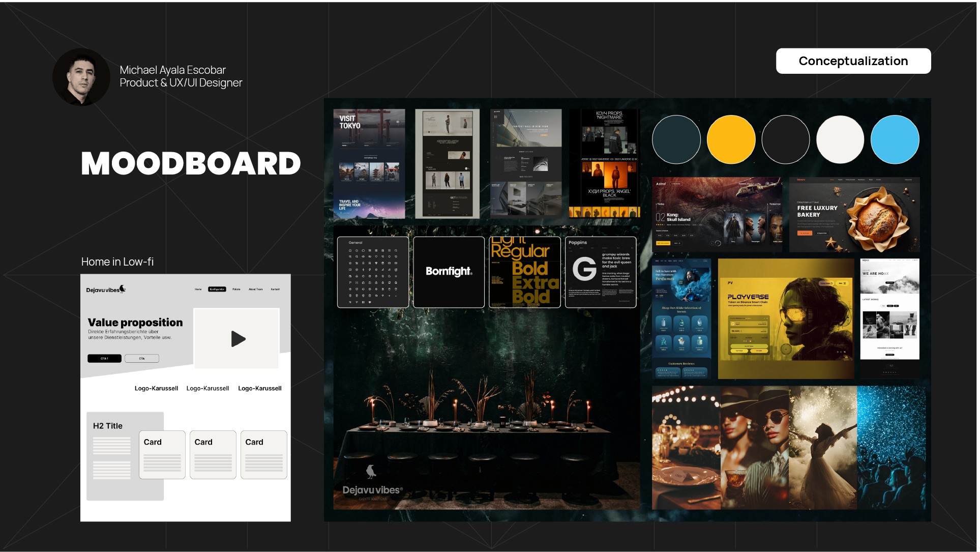The height and width of the screenshot is (552, 980).
Task: Pick the sky blue color swatch
Action: pos(895,139)
